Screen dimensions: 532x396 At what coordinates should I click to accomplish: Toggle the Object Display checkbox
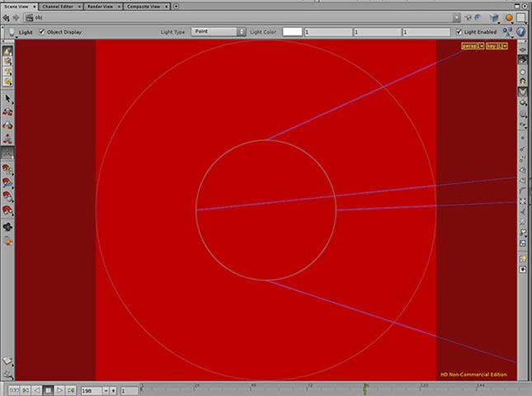pyautogui.click(x=42, y=32)
